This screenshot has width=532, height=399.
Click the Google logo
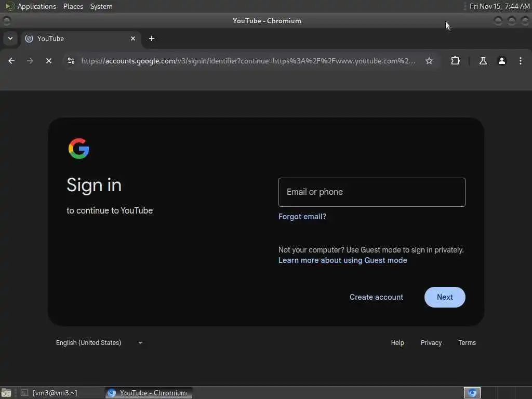pyautogui.click(x=79, y=148)
